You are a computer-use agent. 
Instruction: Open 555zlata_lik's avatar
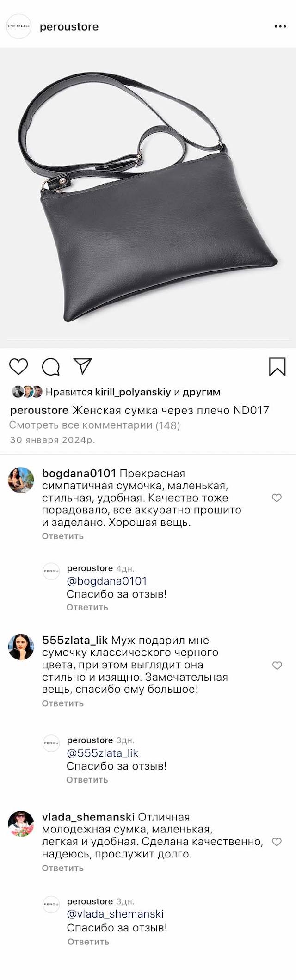click(21, 647)
